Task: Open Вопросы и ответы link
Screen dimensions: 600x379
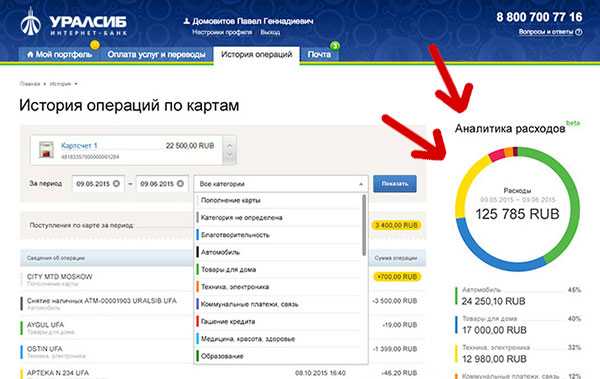Action: [546, 32]
